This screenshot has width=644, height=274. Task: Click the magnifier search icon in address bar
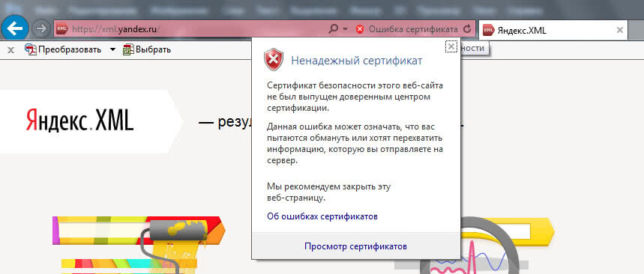334,29
